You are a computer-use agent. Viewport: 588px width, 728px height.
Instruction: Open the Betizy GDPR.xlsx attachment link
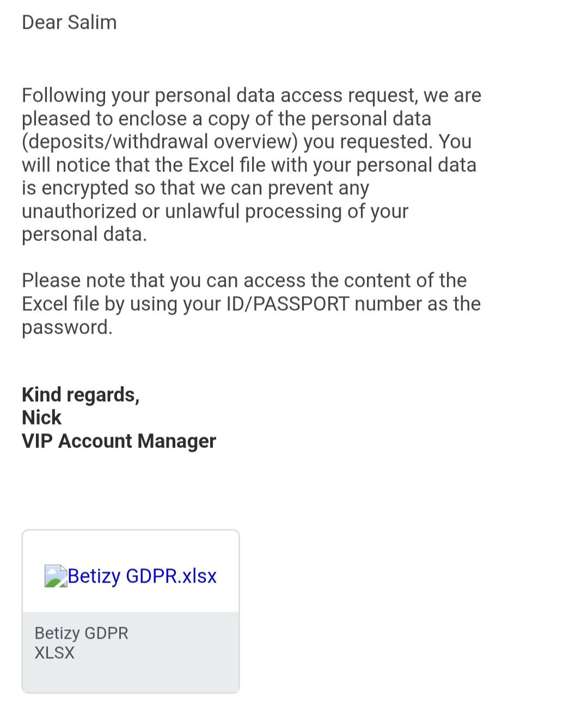click(142, 576)
